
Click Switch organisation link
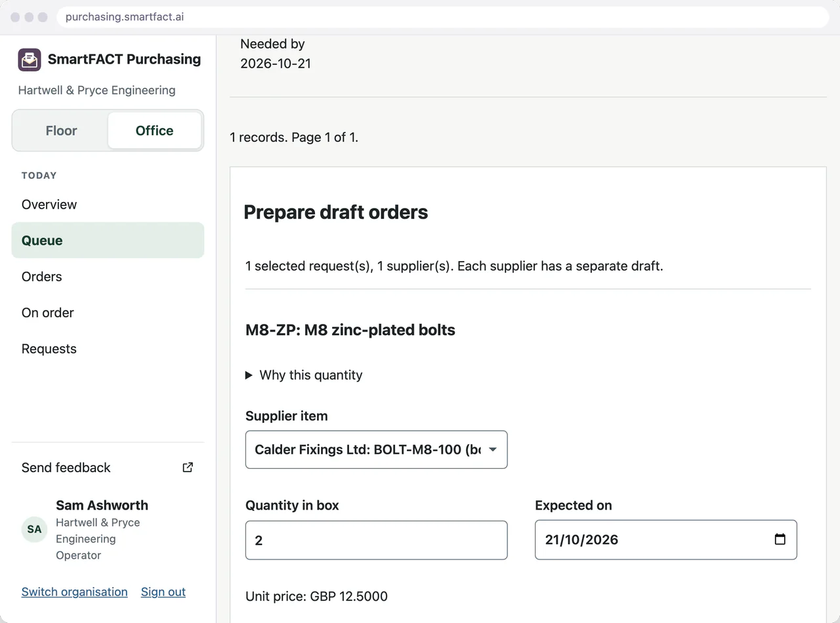(x=74, y=592)
